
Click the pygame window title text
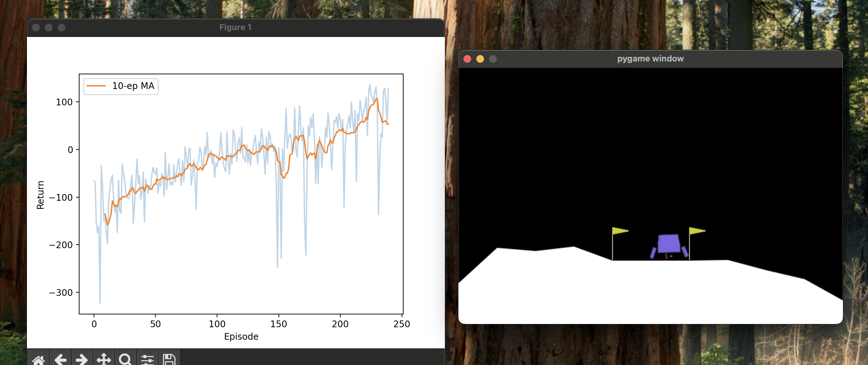coord(650,59)
